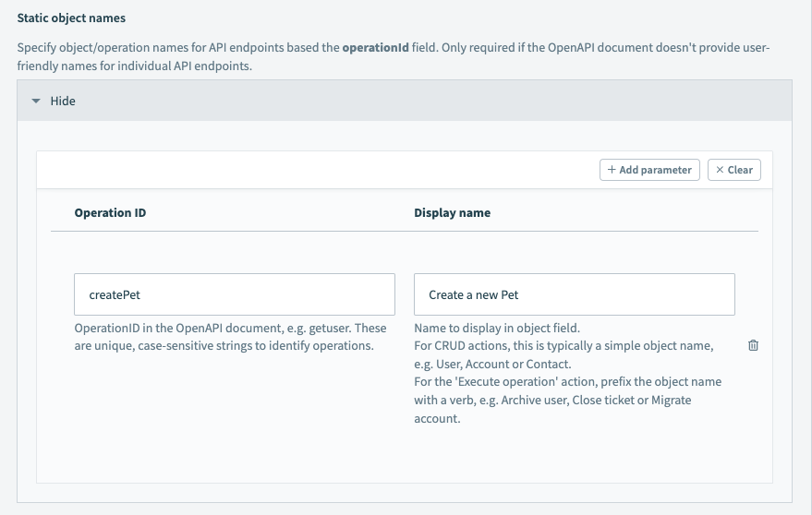Viewport: 812px width, 515px height.
Task: Click the Display name field with Create a new Pet
Action: [574, 294]
